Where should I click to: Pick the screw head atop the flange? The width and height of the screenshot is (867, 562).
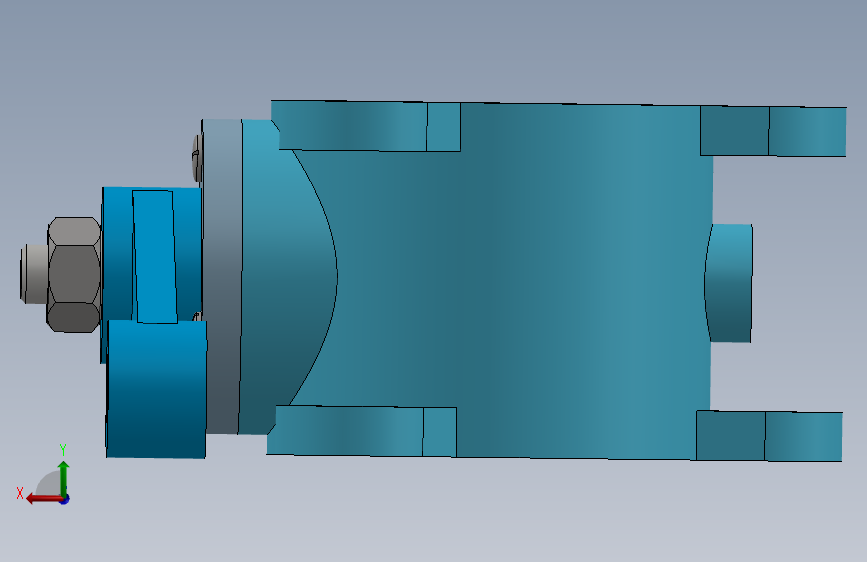[x=197, y=158]
